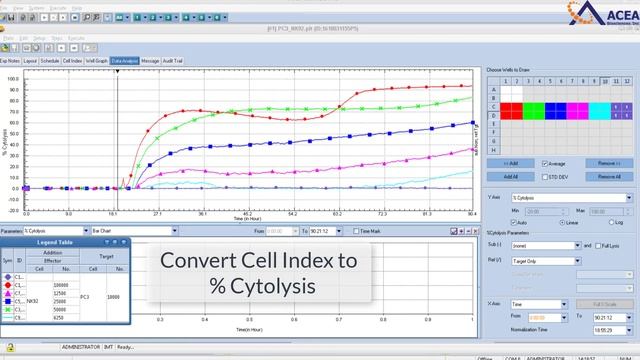Click the 'Ready...' status bar text
Image resolution: width=640 pixels, height=360 pixels.
[125, 347]
